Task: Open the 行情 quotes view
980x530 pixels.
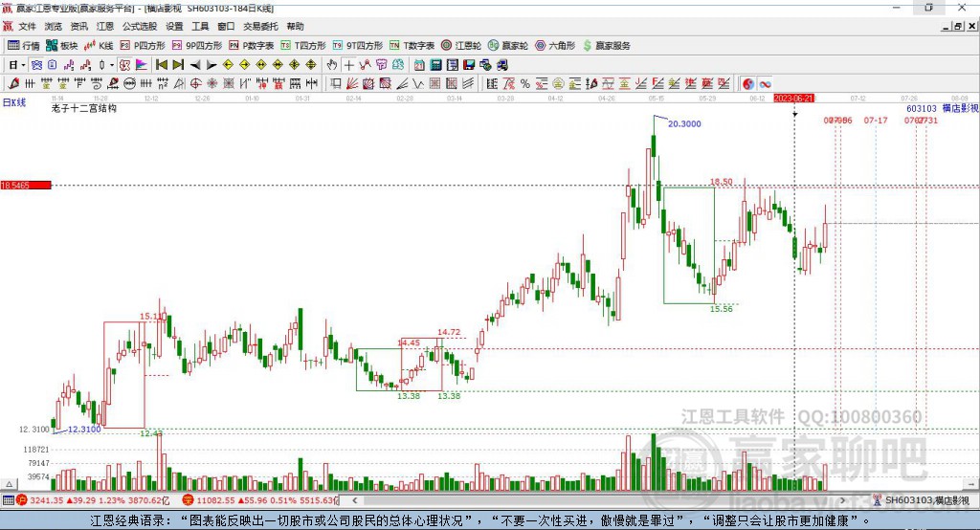Action: (x=24, y=46)
